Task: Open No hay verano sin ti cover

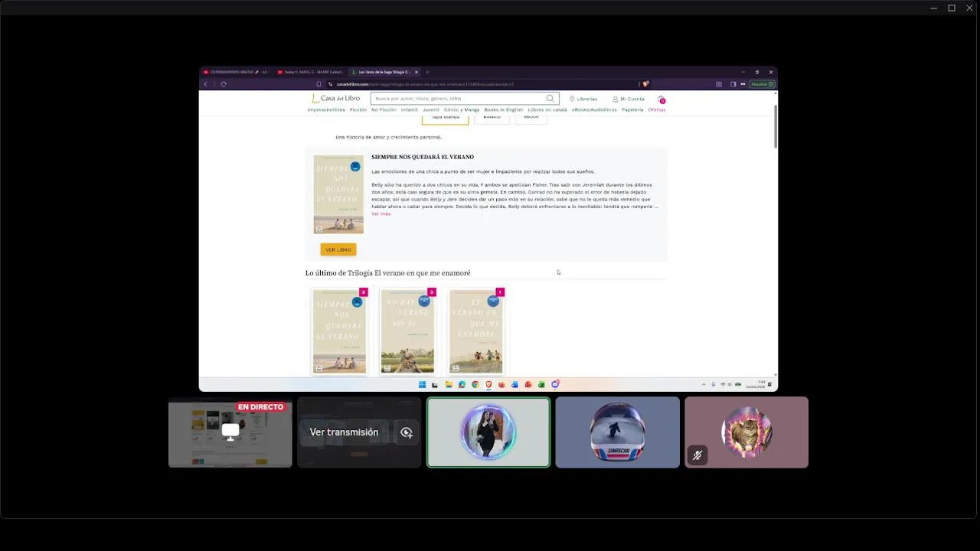Action: [x=407, y=331]
